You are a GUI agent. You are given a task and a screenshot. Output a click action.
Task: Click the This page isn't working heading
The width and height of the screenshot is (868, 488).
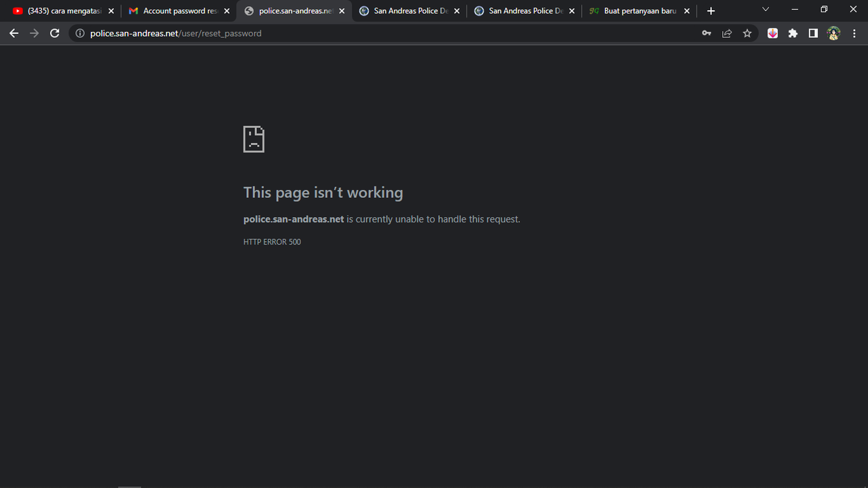(323, 192)
